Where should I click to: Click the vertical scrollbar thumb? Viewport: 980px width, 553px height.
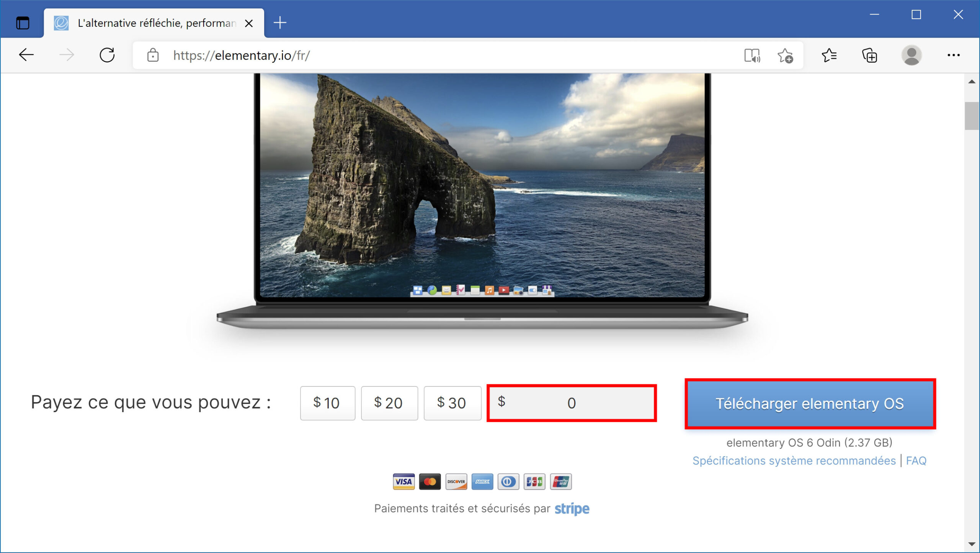point(972,116)
